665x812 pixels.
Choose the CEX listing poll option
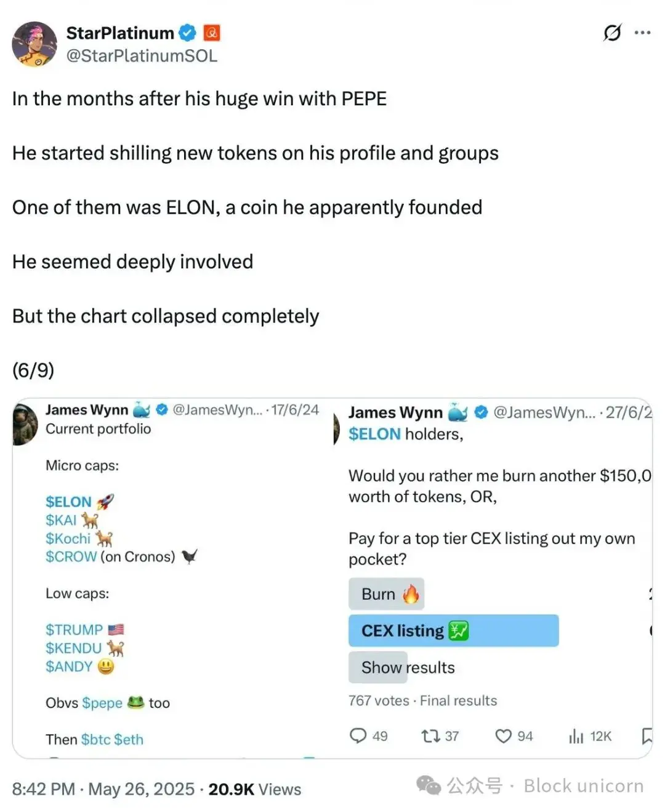tap(453, 630)
